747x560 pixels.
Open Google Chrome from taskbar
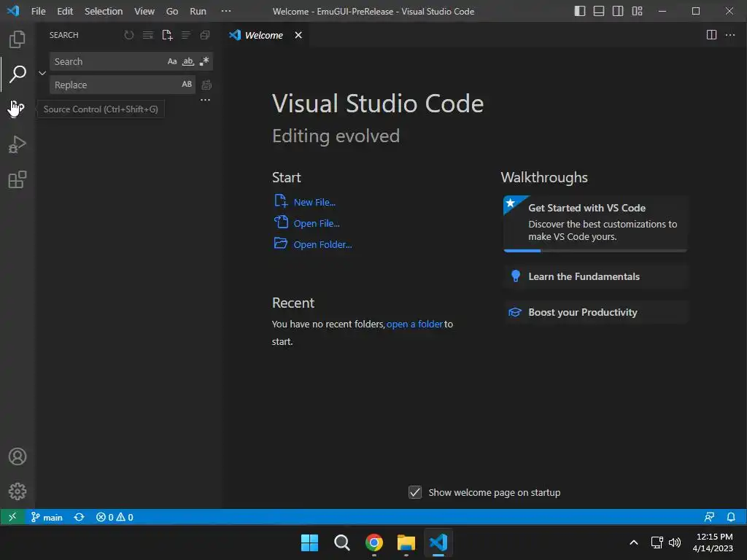click(374, 542)
